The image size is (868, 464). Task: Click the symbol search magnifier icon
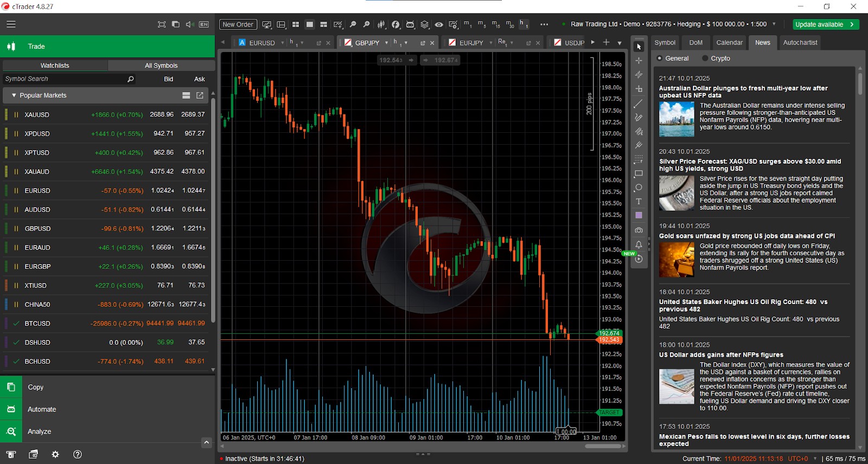tap(130, 79)
